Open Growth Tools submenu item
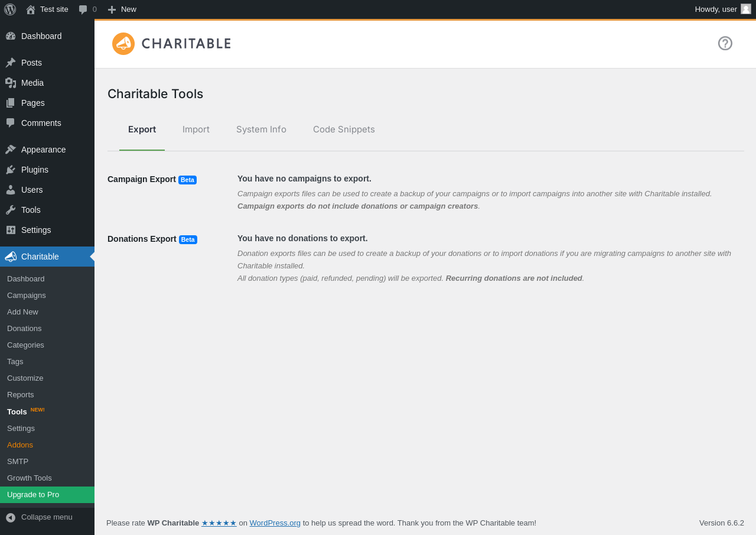This screenshot has width=756, height=535. (30, 478)
